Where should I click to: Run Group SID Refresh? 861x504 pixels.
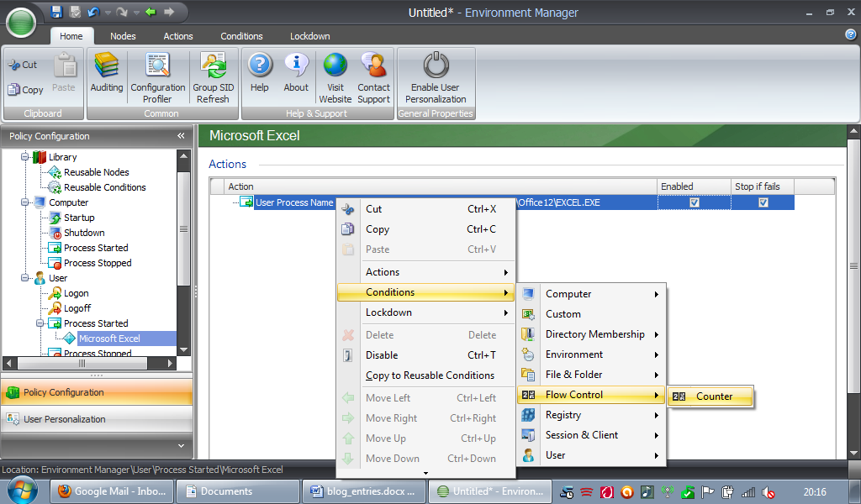[213, 77]
